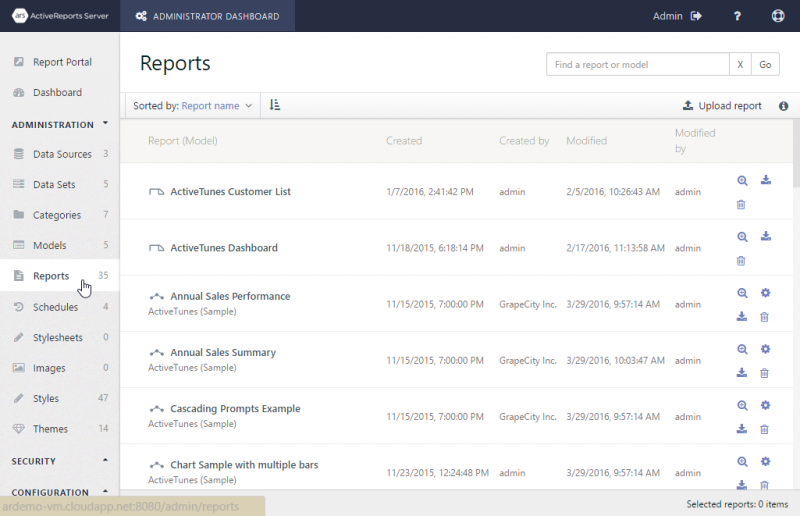The width and height of the screenshot is (800, 516).
Task: Delete the Cascading Prompts Example report
Action: click(764, 429)
